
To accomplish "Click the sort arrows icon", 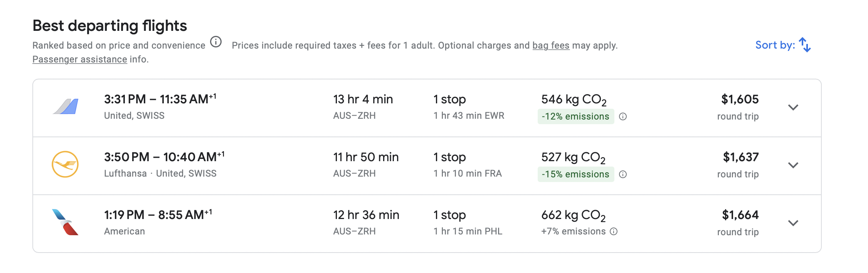I will (x=805, y=45).
